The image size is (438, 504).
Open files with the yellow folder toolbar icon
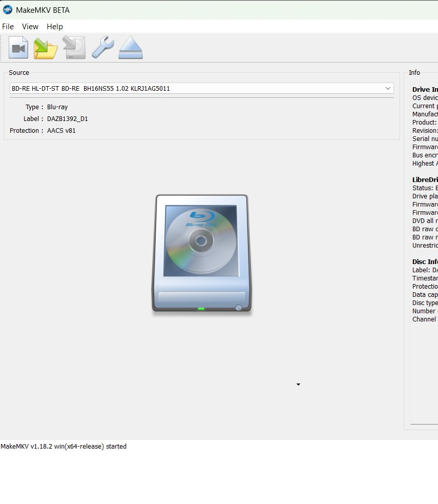45,47
